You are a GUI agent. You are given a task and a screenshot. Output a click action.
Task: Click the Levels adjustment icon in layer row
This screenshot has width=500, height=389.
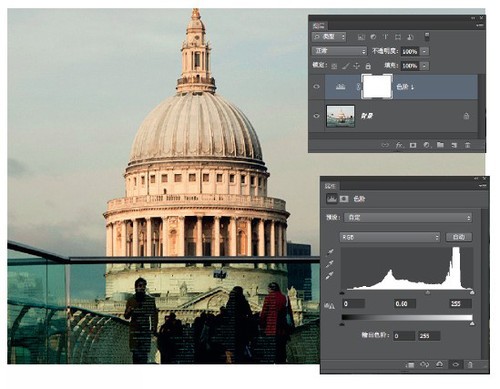(340, 87)
